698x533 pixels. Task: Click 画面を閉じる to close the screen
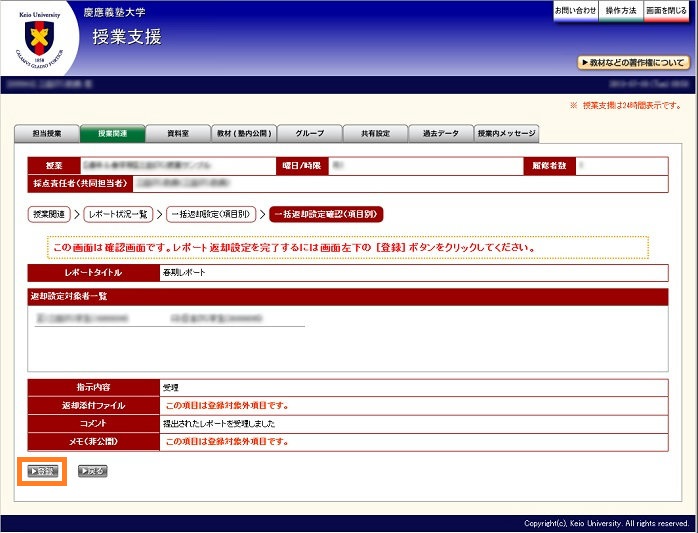pyautogui.click(x=666, y=10)
